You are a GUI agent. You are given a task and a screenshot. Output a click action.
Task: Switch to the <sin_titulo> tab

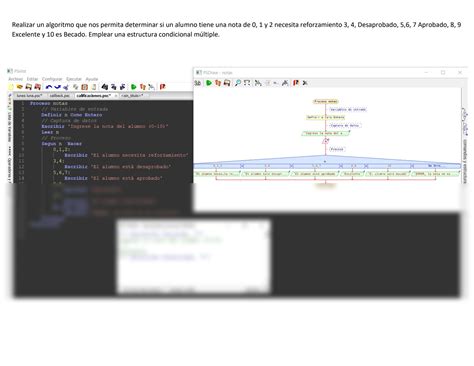coord(132,96)
